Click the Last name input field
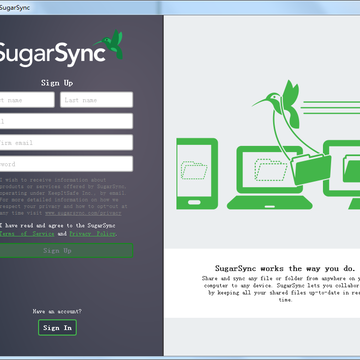The image size is (360, 360). click(x=96, y=100)
